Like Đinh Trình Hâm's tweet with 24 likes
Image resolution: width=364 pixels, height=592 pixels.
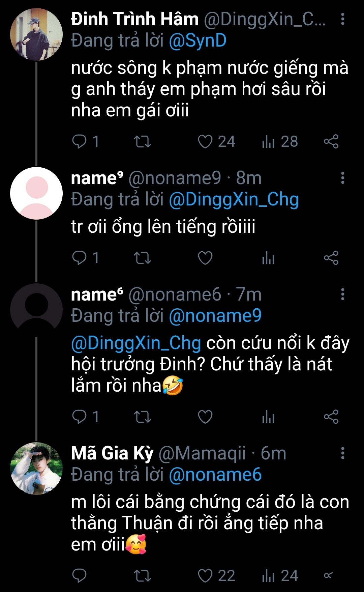point(205,142)
